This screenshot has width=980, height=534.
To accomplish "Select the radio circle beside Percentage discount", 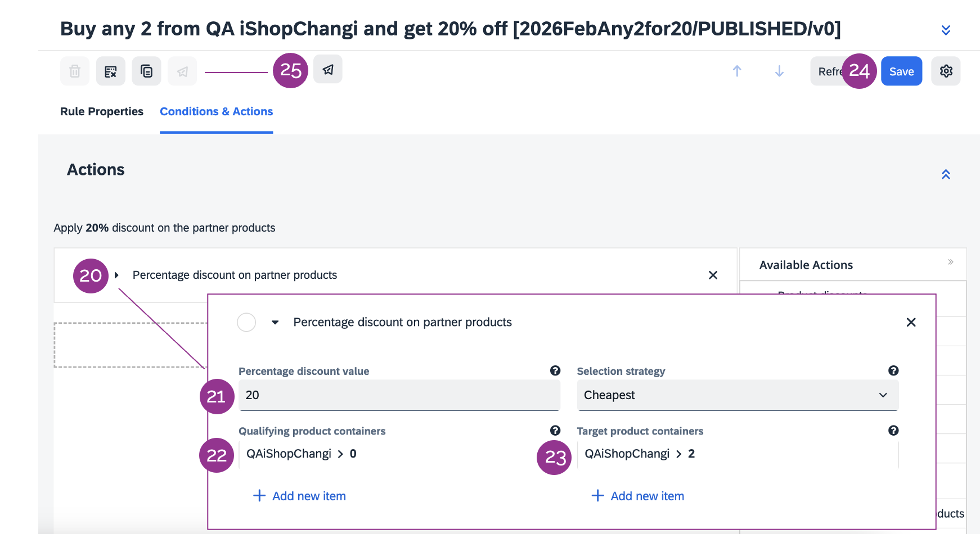I will click(x=246, y=323).
